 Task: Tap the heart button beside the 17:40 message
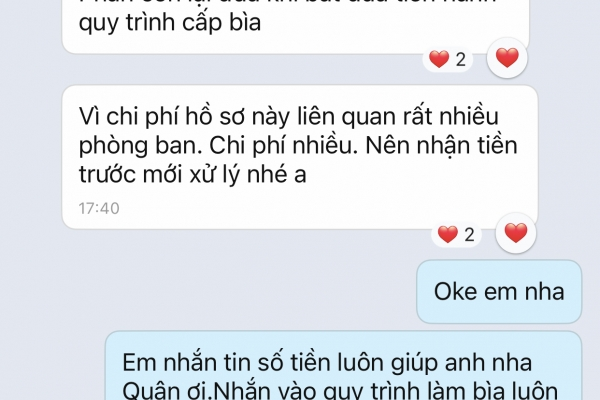pos(516,233)
